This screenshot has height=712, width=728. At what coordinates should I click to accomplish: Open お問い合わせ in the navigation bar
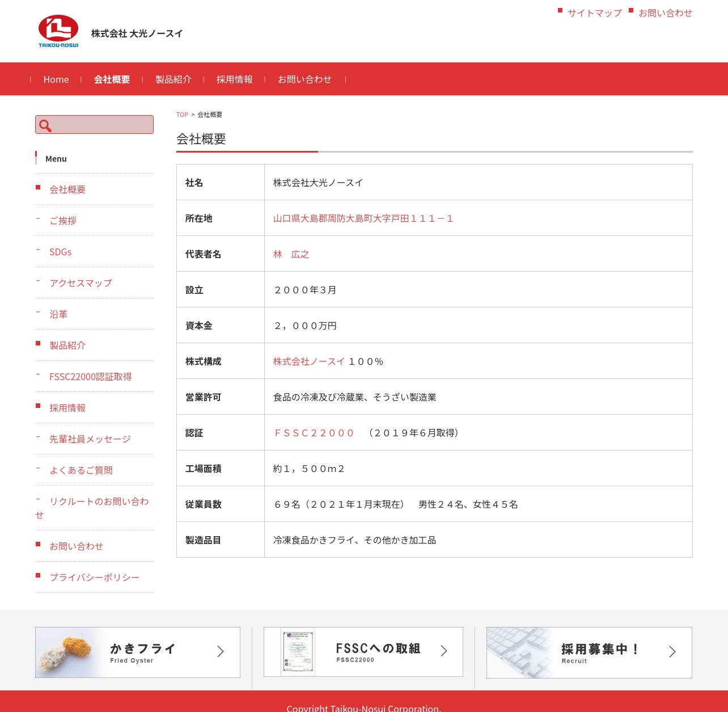[304, 79]
